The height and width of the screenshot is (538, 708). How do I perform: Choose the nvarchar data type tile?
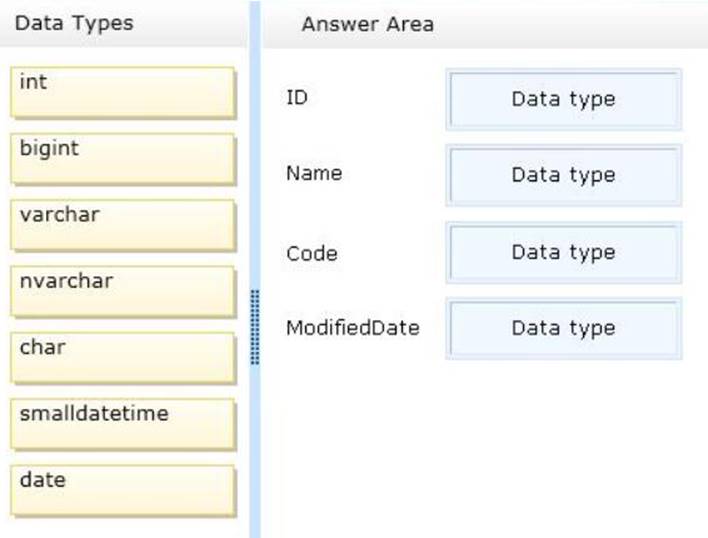click(x=123, y=291)
